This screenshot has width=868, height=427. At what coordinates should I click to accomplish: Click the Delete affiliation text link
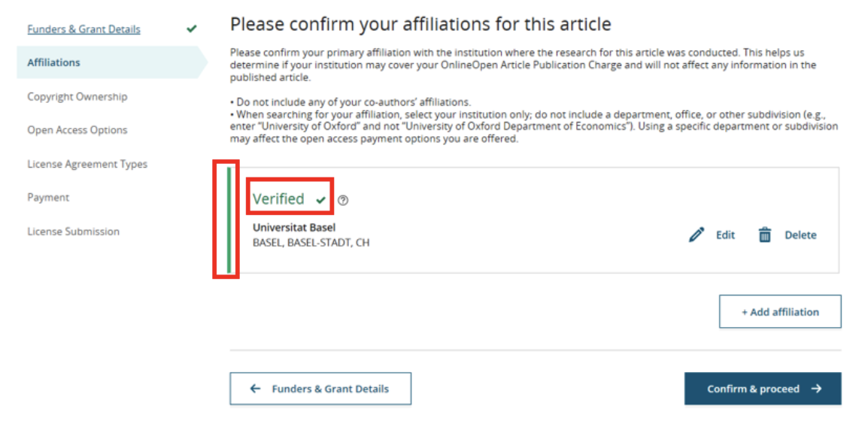[x=800, y=235]
